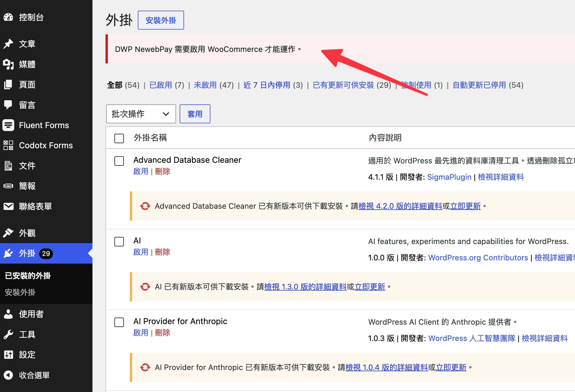The width and height of the screenshot is (575, 392).
Task: Open the 批次操作 bulk actions dropdown
Action: coord(141,114)
